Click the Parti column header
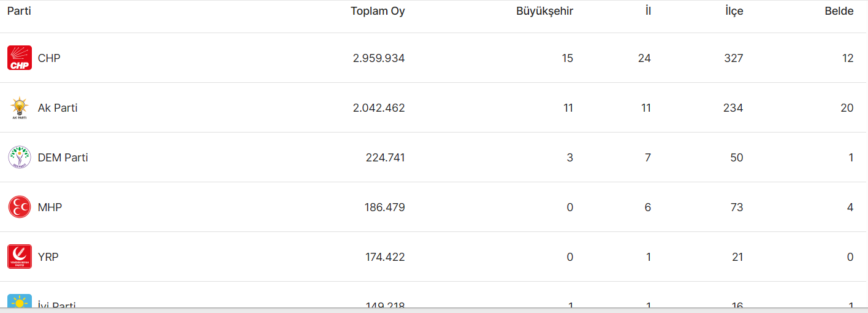 coord(19,11)
